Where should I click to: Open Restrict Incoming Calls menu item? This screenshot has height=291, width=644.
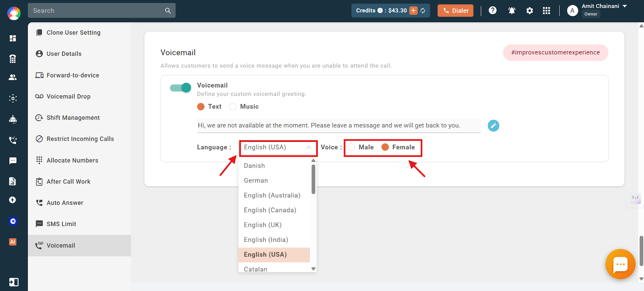[79, 139]
